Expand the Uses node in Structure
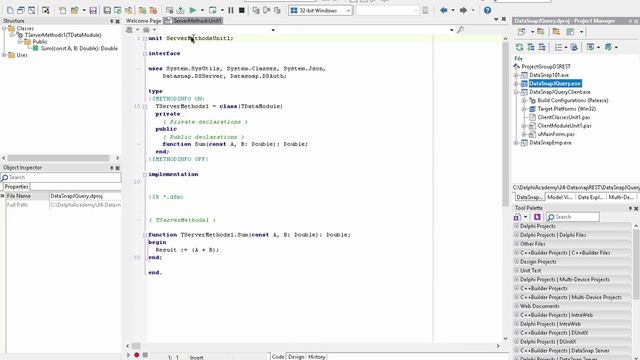 [4, 55]
